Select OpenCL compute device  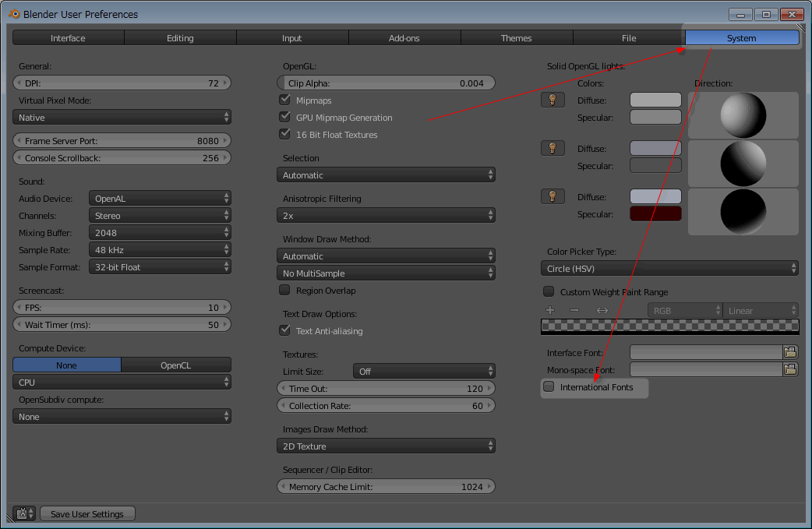176,365
